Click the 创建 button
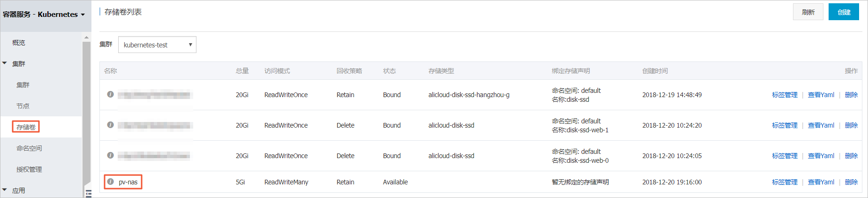 coord(844,12)
